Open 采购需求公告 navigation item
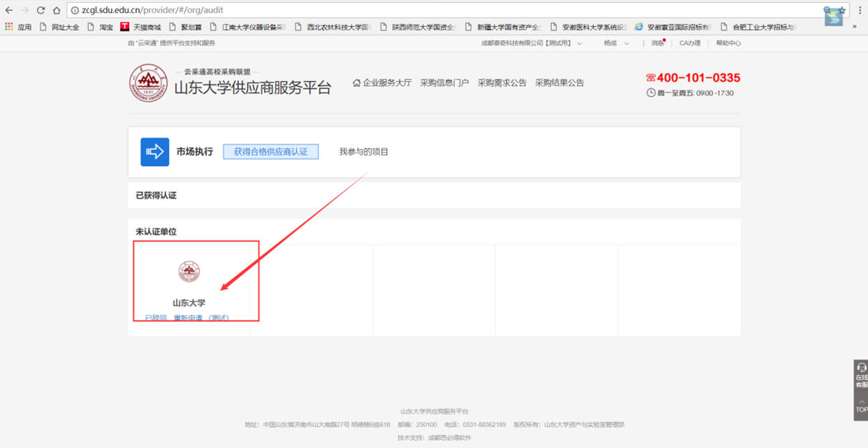This screenshot has height=448, width=868. point(502,83)
